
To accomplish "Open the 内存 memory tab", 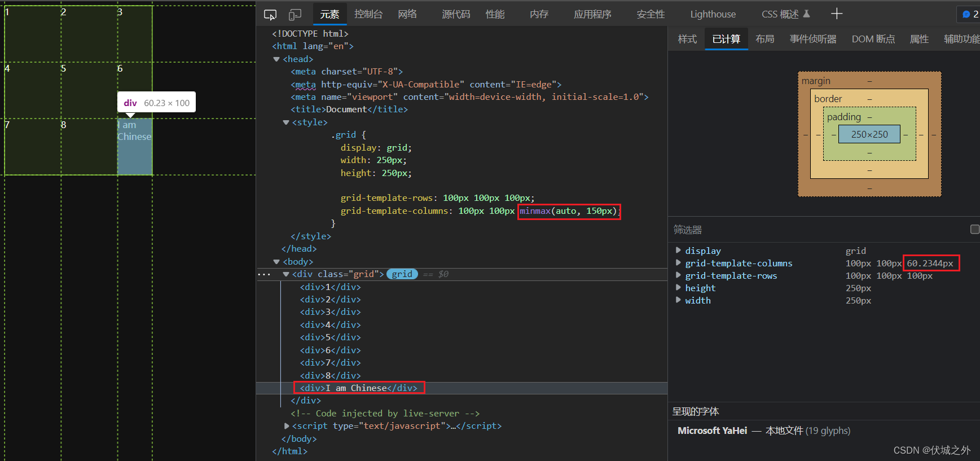I will 539,14.
